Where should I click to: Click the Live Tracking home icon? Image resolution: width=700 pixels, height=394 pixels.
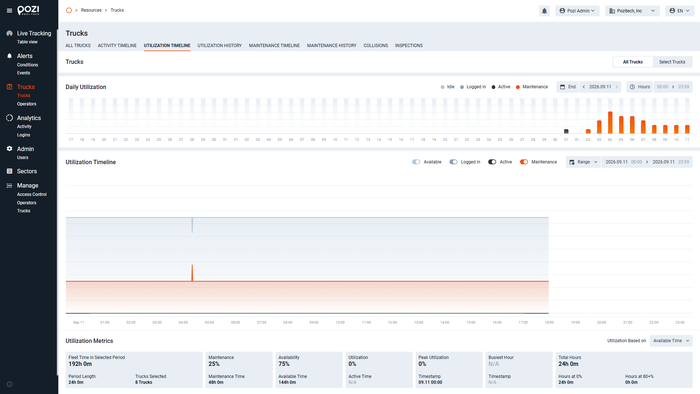click(9, 33)
